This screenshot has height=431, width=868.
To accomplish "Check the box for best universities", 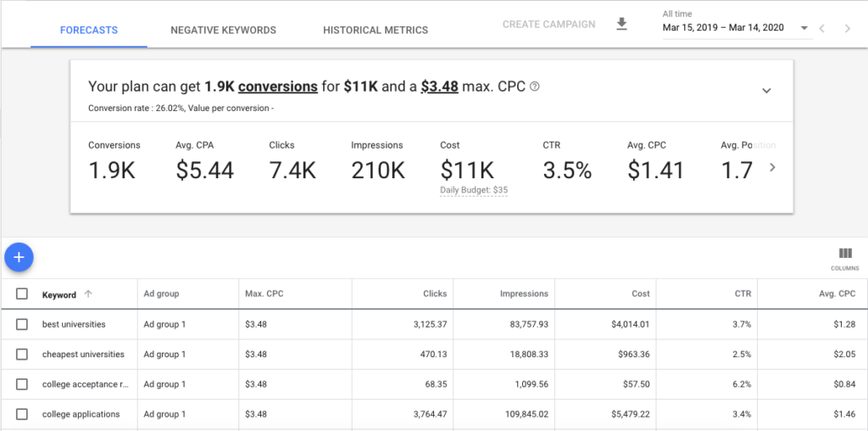I will [x=22, y=324].
